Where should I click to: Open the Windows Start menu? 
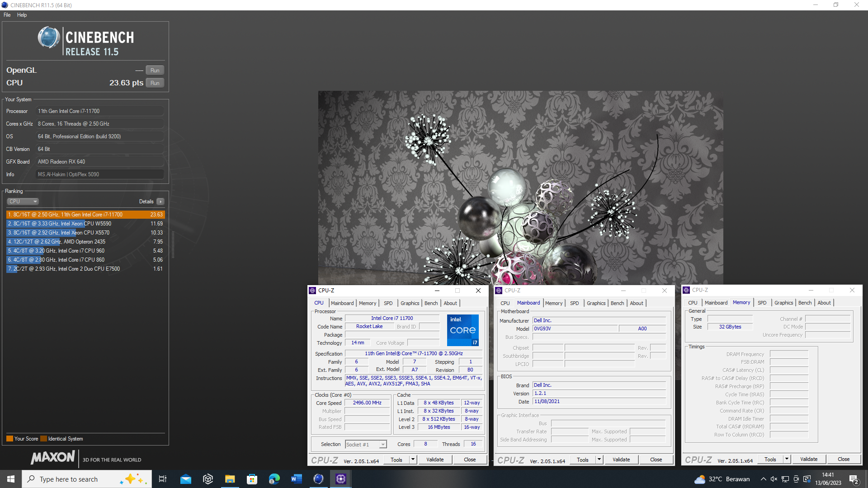pyautogui.click(x=11, y=479)
